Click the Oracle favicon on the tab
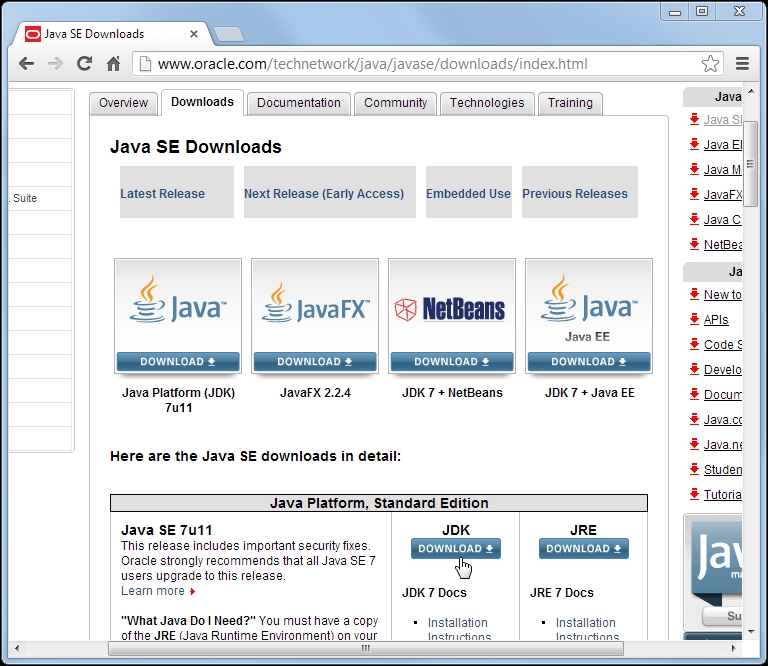This screenshot has width=768, height=666. (x=33, y=34)
